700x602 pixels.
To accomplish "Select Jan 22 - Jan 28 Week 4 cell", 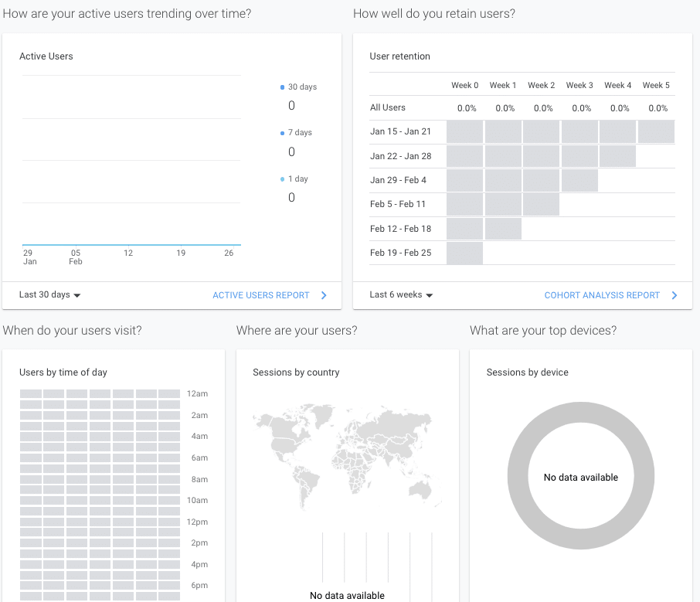I will point(617,156).
